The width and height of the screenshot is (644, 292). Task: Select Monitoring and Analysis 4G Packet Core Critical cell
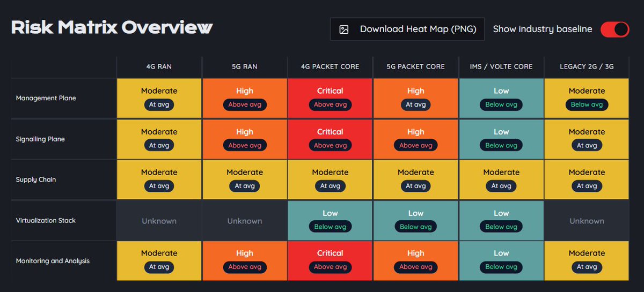(x=330, y=261)
